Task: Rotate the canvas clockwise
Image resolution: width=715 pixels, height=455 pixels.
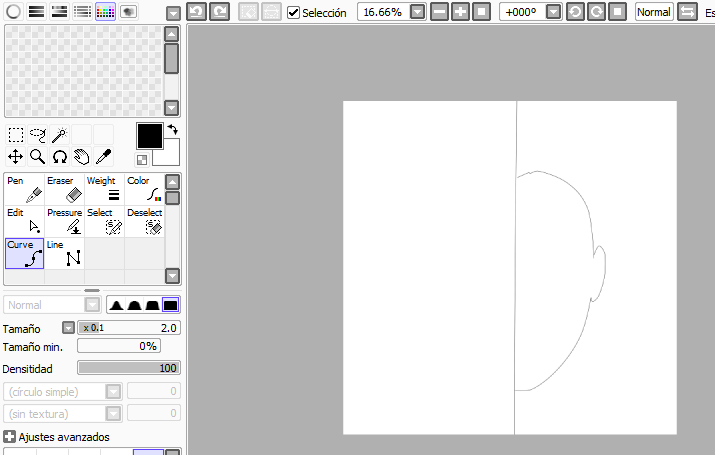Action: pyautogui.click(x=596, y=12)
